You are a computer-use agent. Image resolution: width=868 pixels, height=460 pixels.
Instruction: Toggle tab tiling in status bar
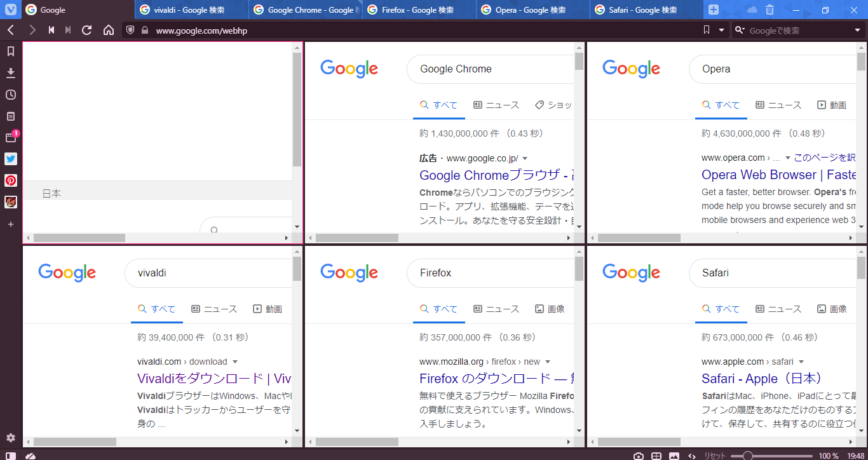tap(656, 456)
